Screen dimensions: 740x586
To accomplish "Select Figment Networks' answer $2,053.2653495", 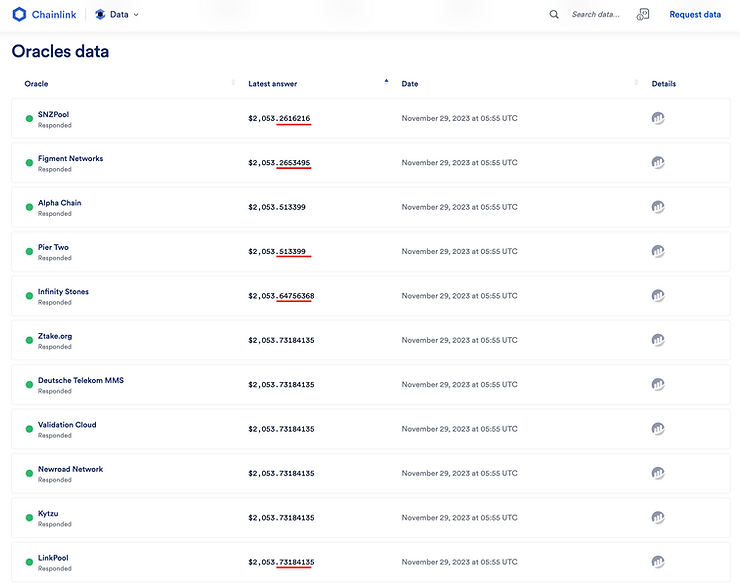I will pos(279,163).
